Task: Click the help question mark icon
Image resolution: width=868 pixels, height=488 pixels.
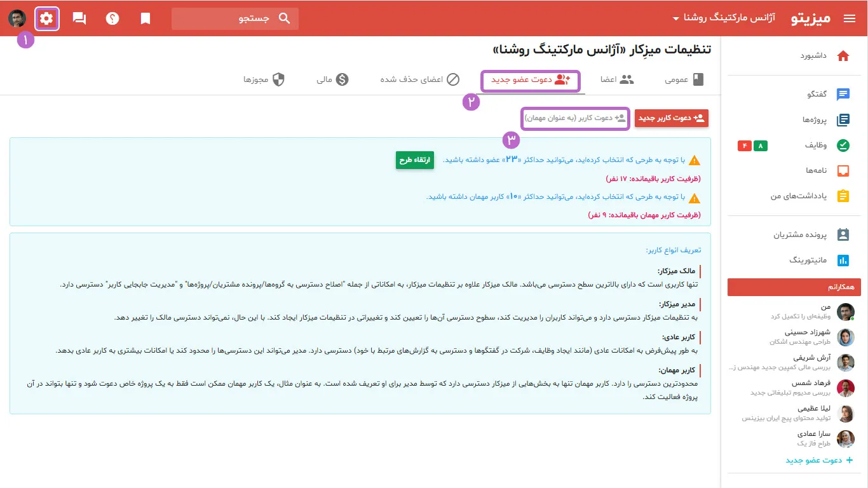Action: click(112, 18)
